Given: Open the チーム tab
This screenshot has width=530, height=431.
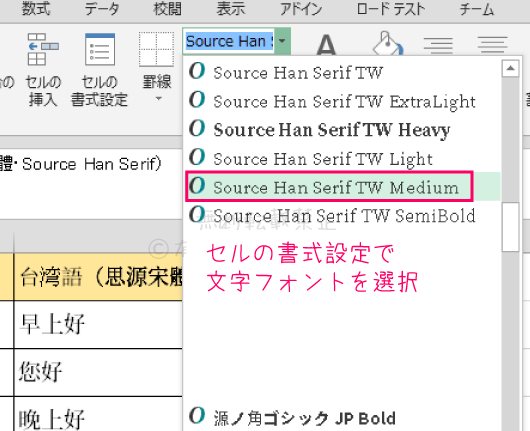Looking at the screenshot, I should point(477,9).
